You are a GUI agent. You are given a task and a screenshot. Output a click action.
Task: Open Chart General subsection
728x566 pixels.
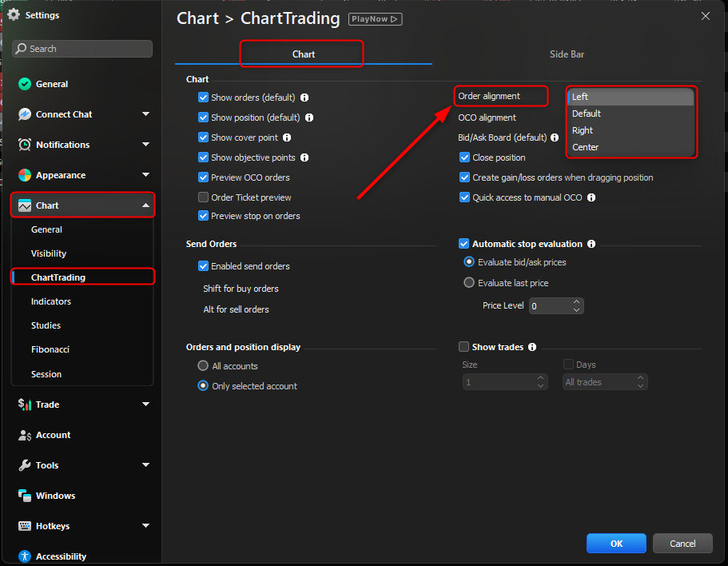click(x=46, y=229)
